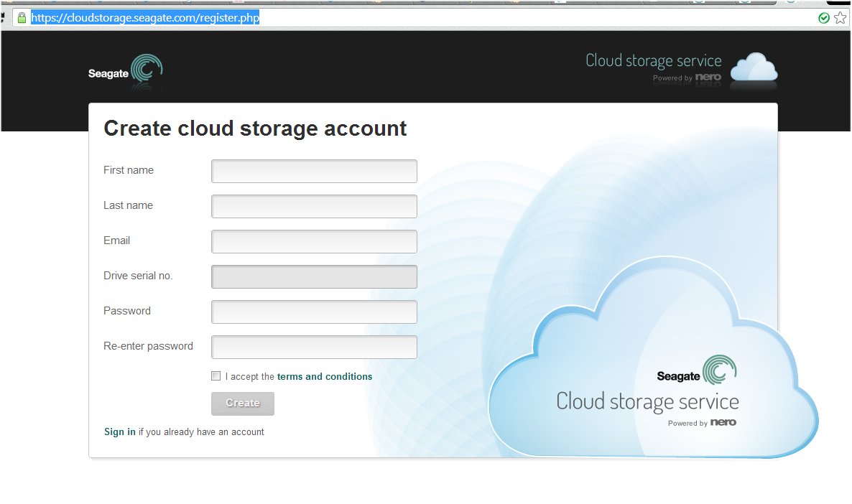852x504 pixels.
Task: Select the Email input field
Action: coord(314,242)
